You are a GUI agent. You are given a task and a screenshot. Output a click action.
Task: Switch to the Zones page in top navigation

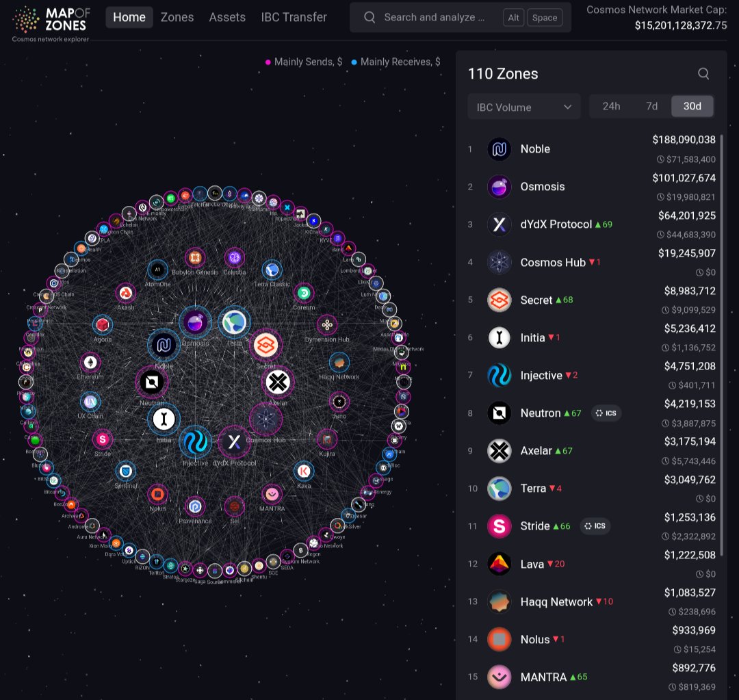pyautogui.click(x=177, y=17)
